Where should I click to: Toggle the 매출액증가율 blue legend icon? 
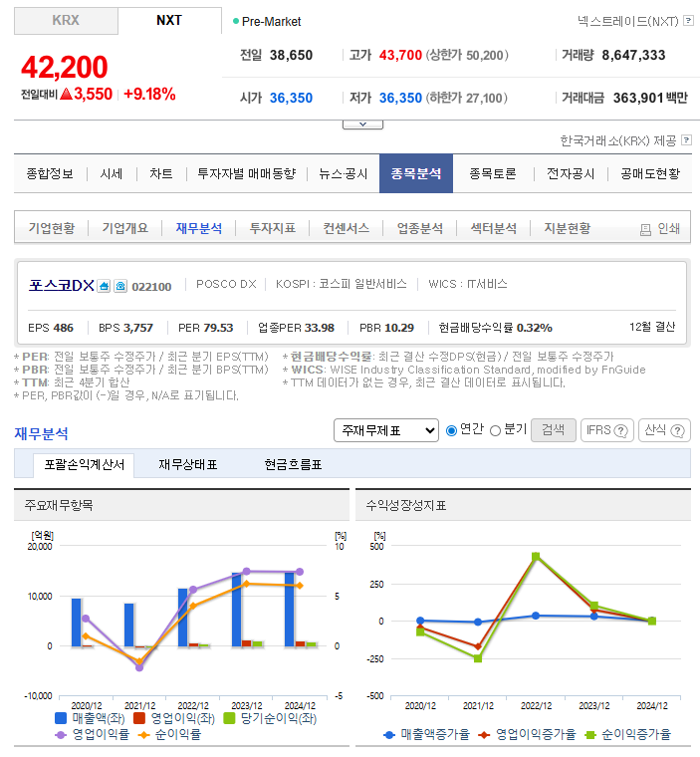[389, 735]
